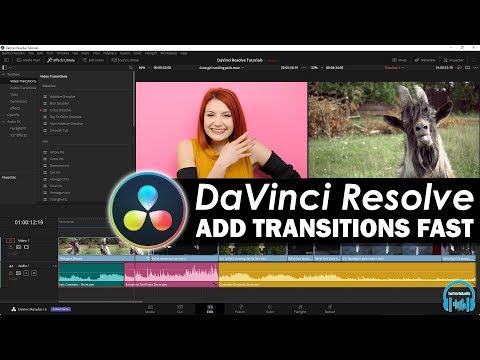Select Audio Transitions category
Viewport: 480px width, 360px height.
pyautogui.click(x=23, y=88)
